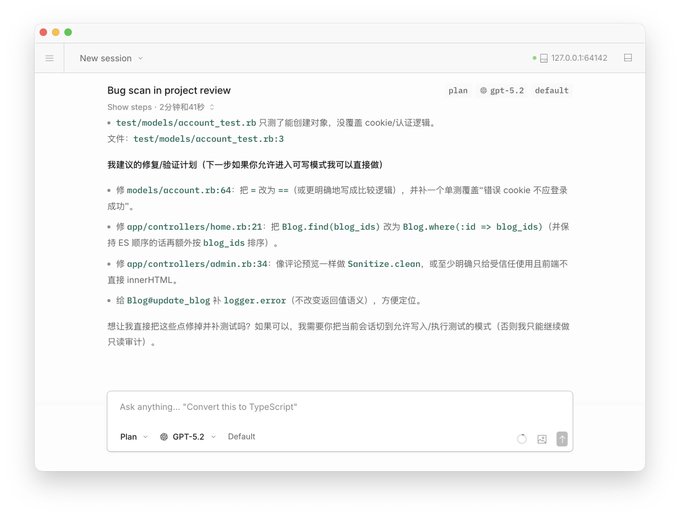Click the send arrow button
Screen dimensions: 680x517
tap(562, 438)
